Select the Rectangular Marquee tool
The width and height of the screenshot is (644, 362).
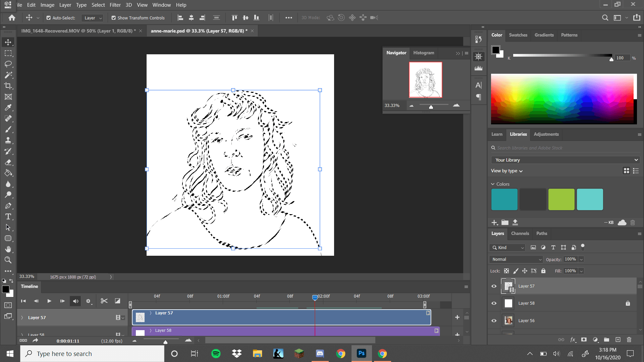[x=8, y=53]
